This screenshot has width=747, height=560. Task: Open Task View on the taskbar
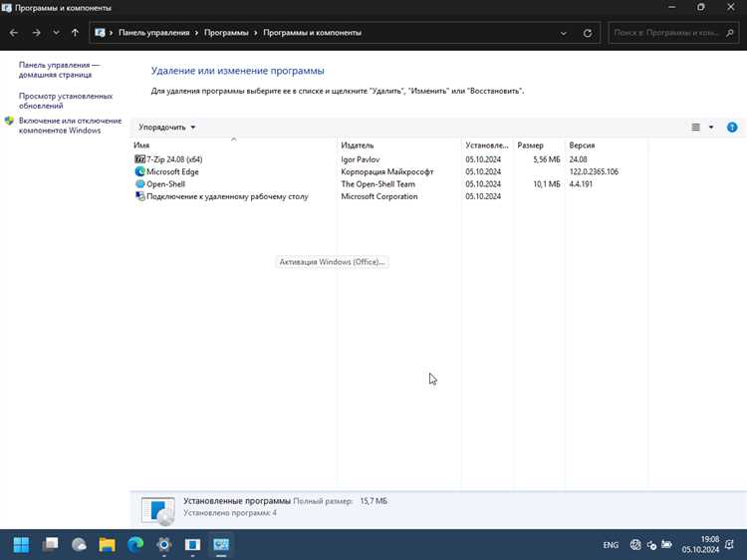[50, 544]
